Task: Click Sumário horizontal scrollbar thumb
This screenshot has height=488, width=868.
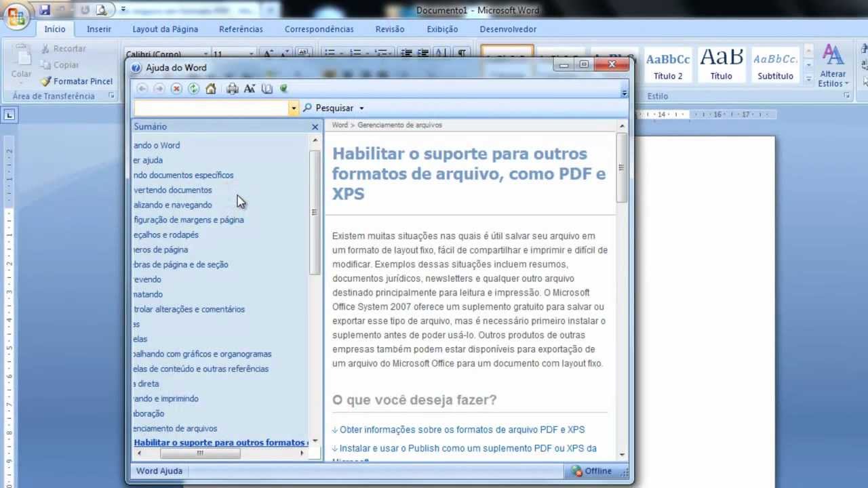Action: pyautogui.click(x=200, y=453)
